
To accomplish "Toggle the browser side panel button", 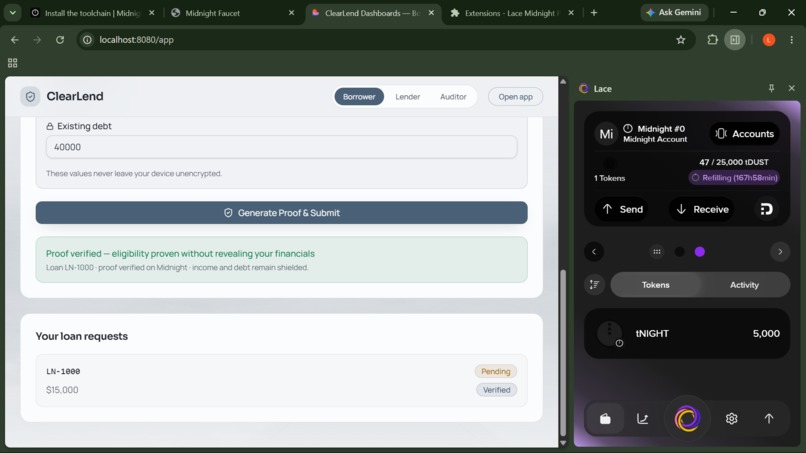I will 735,40.
